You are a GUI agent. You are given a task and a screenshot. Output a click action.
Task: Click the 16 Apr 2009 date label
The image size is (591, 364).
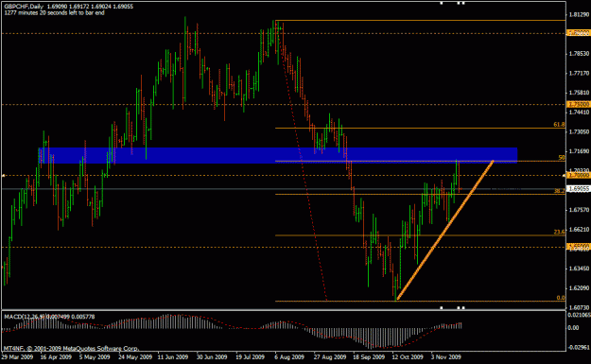[x=56, y=356]
